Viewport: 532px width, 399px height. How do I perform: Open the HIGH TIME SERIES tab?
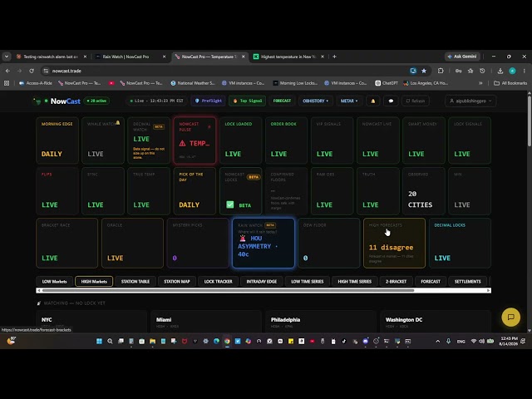coord(355,281)
